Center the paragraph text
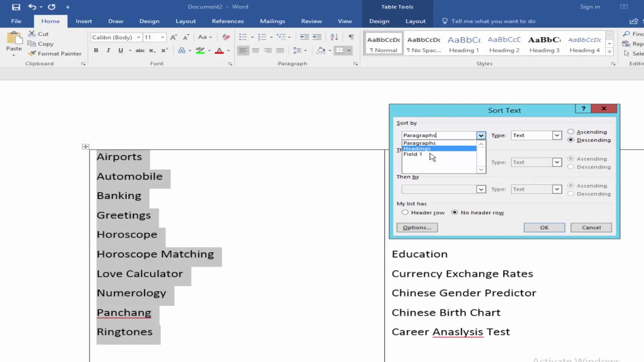644x362 pixels. pos(256,50)
